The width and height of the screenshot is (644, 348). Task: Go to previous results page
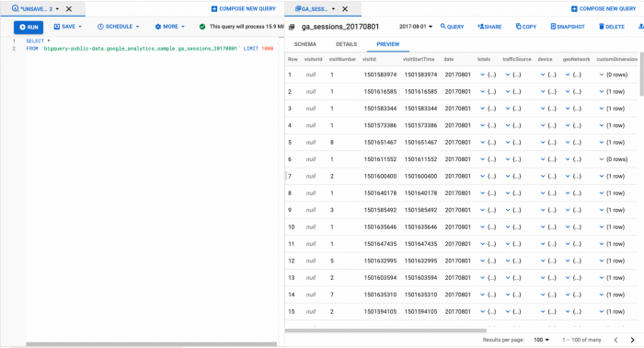point(615,340)
